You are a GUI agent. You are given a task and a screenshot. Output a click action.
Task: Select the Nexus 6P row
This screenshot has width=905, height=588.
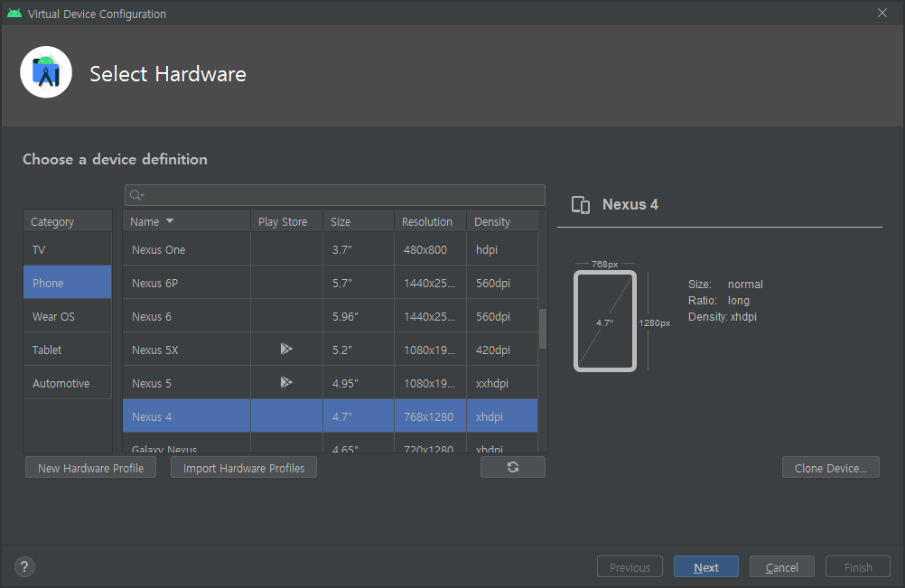coord(331,283)
